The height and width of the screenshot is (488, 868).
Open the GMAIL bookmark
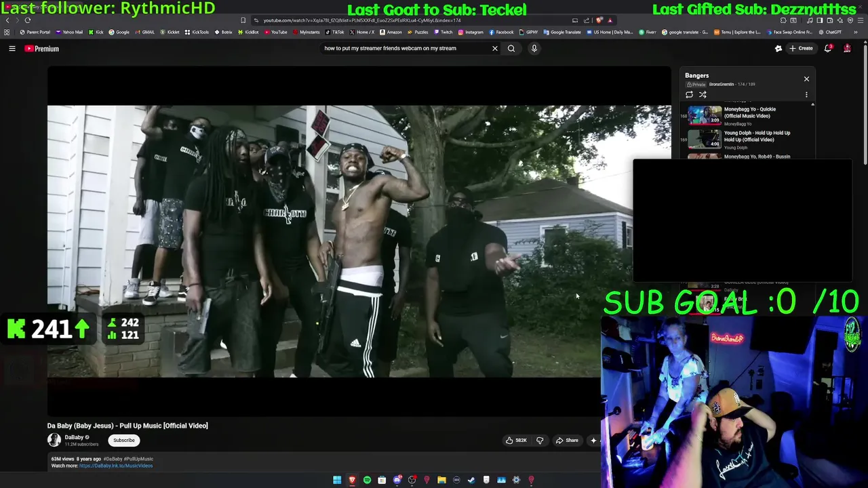pos(144,32)
